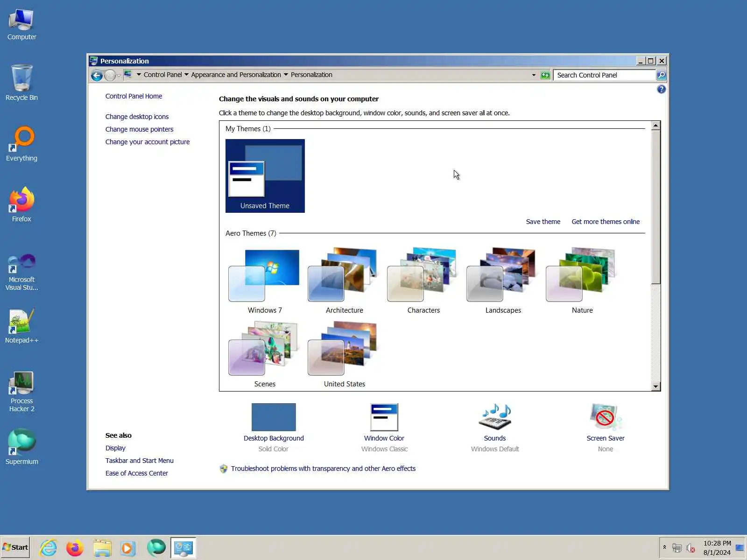The width and height of the screenshot is (747, 560).
Task: Open Ease of Access Center link
Action: click(136, 473)
